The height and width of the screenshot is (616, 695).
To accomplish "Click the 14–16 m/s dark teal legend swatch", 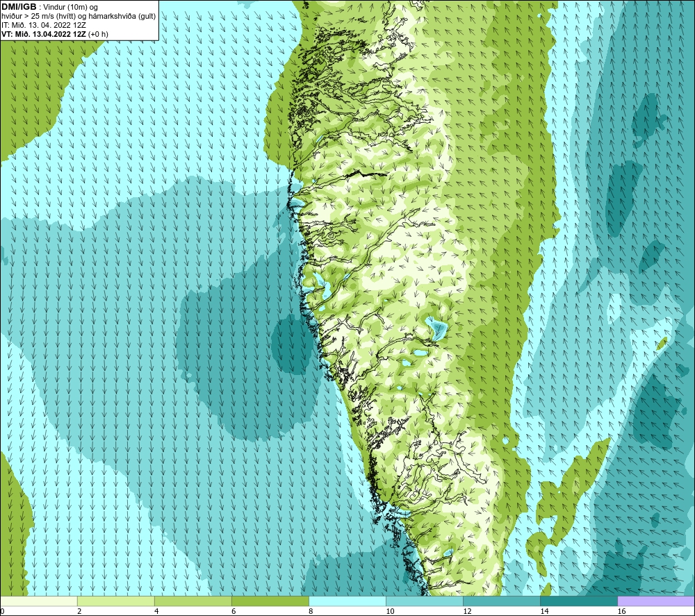I will [578, 601].
